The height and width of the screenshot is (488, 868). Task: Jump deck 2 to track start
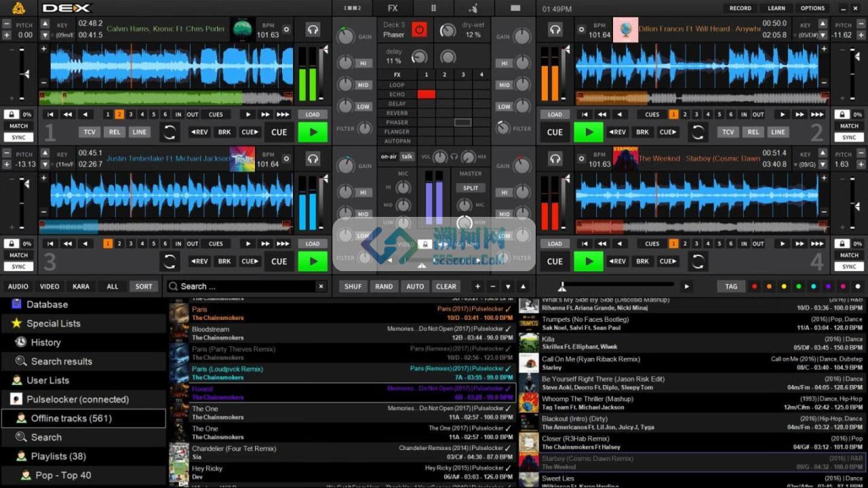585,115
